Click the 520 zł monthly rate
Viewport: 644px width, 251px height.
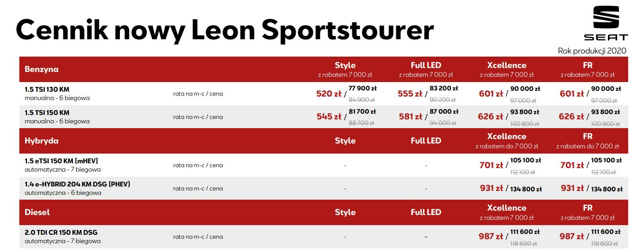[x=329, y=93]
